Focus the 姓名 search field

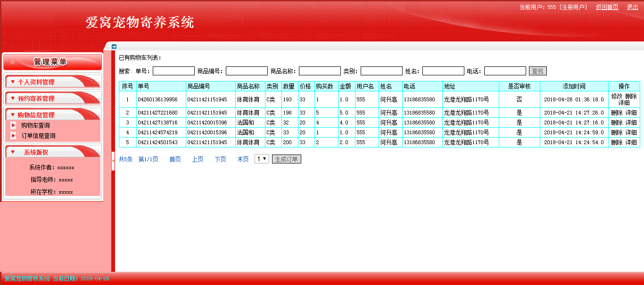click(443, 71)
